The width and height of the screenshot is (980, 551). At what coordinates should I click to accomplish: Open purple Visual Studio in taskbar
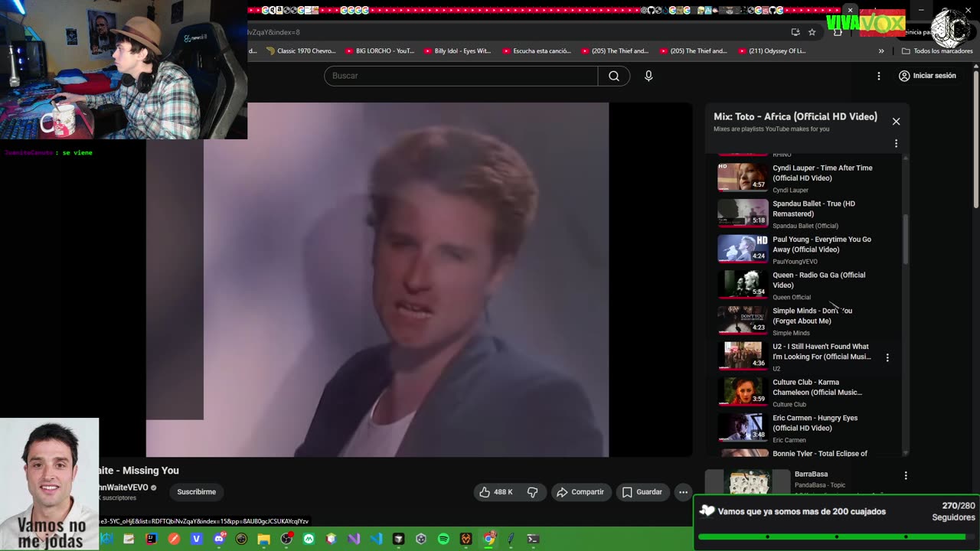pyautogui.click(x=354, y=539)
